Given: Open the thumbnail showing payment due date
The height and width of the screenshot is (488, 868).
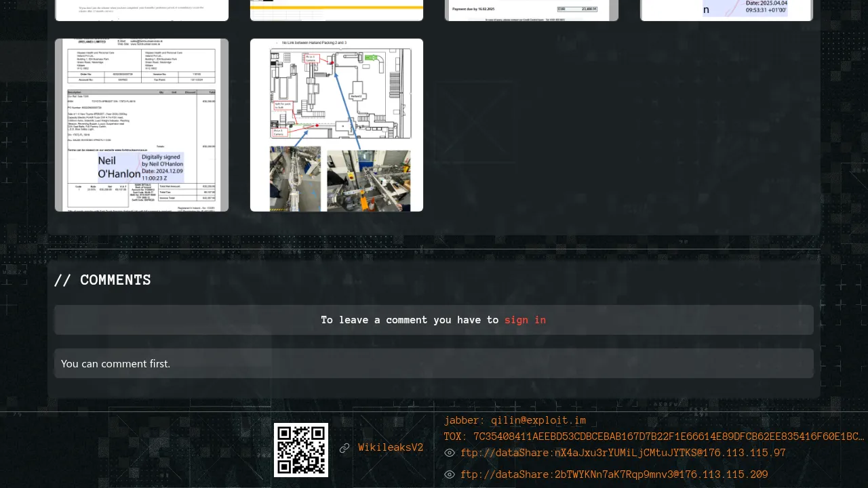Looking at the screenshot, I should pos(532,10).
